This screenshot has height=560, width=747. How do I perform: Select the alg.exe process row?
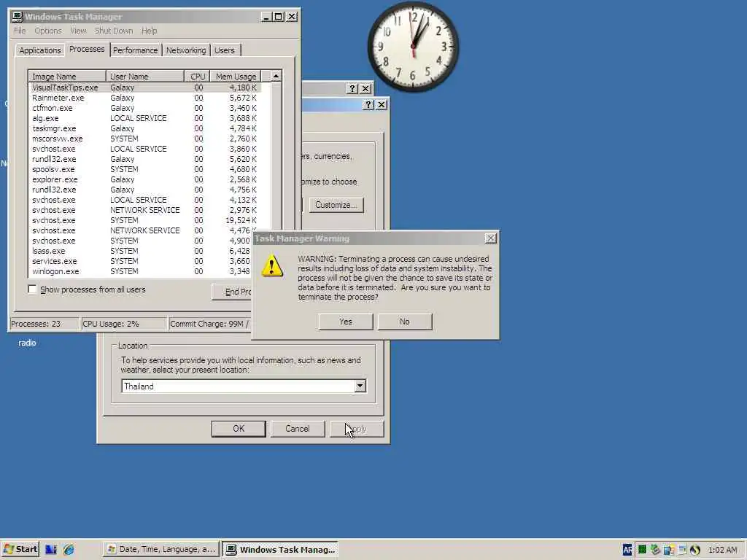click(x=145, y=118)
